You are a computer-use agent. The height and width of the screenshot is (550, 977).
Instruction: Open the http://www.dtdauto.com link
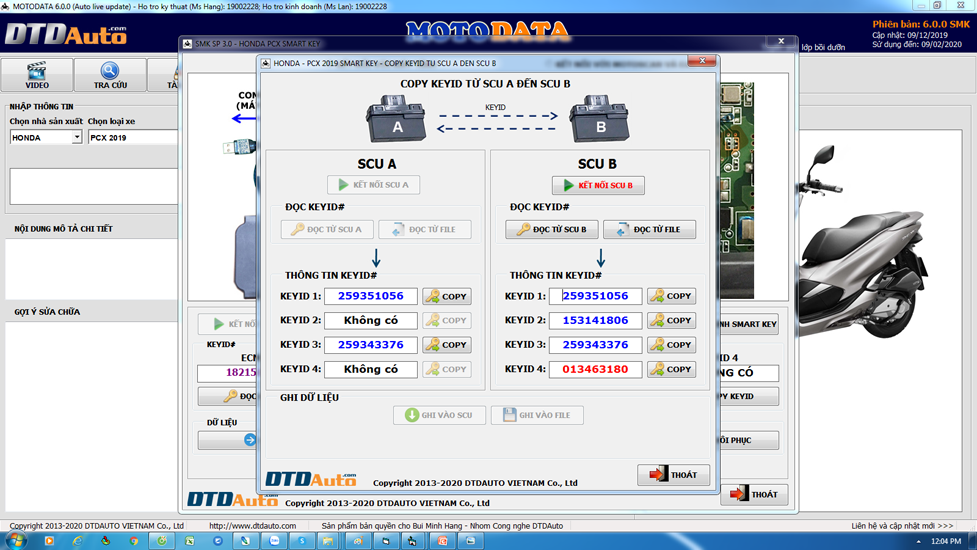pos(252,526)
